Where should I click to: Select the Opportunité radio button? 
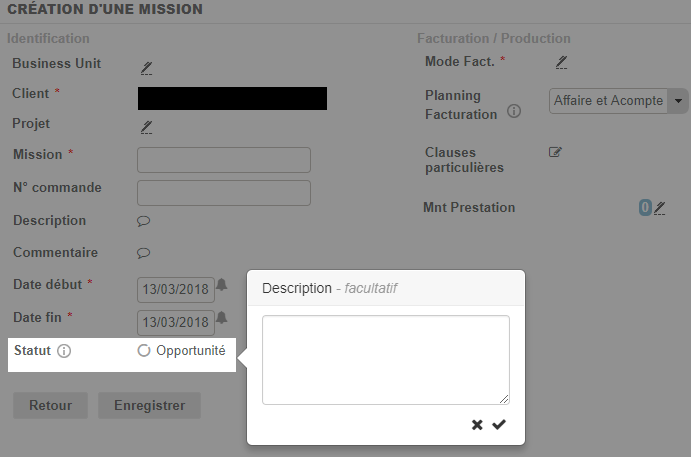pyautogui.click(x=143, y=351)
